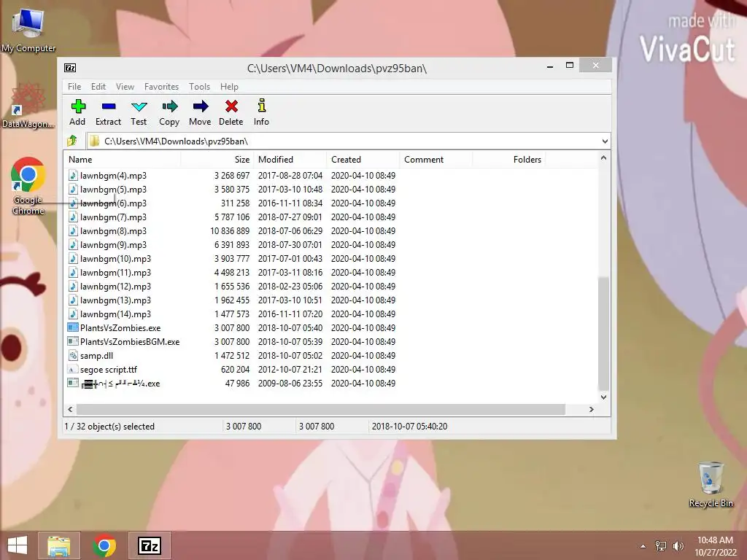Select the segoe script.ttf font icon

point(72,369)
